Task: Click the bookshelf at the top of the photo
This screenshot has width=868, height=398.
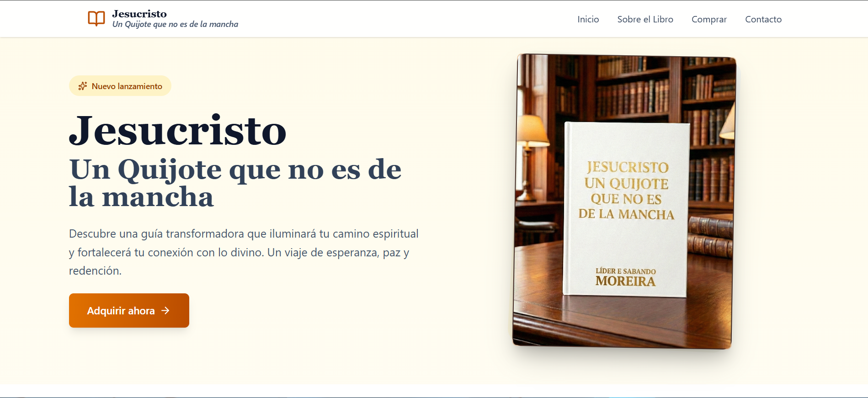Action: (x=640, y=87)
